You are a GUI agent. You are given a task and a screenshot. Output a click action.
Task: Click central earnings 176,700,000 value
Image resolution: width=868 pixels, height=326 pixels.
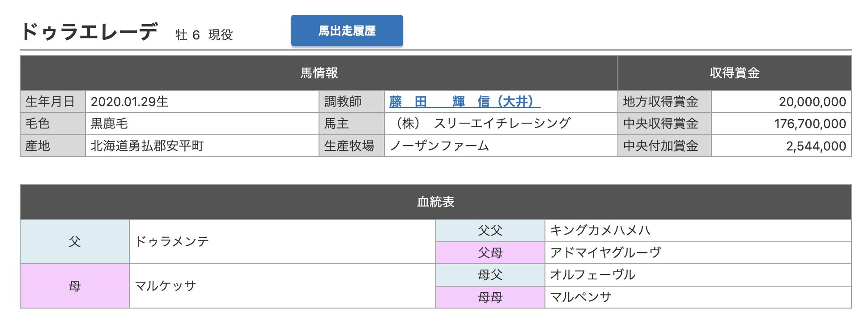click(x=810, y=124)
